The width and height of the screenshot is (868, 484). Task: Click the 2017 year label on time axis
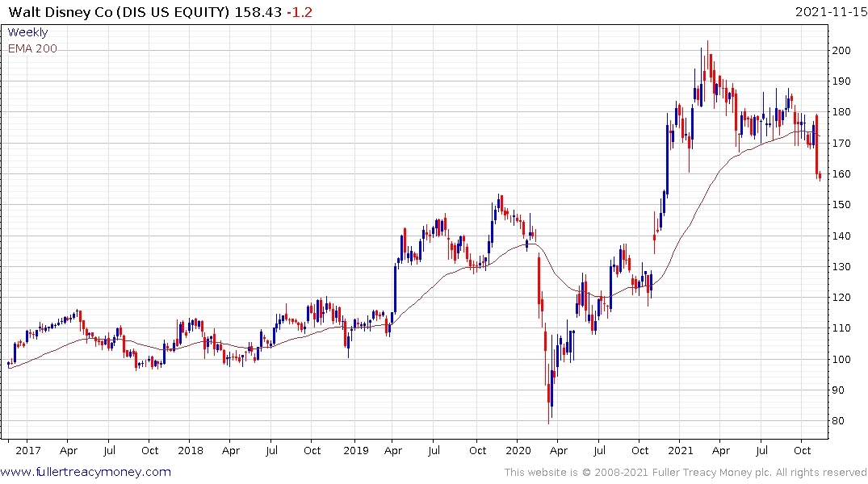pyautogui.click(x=28, y=450)
